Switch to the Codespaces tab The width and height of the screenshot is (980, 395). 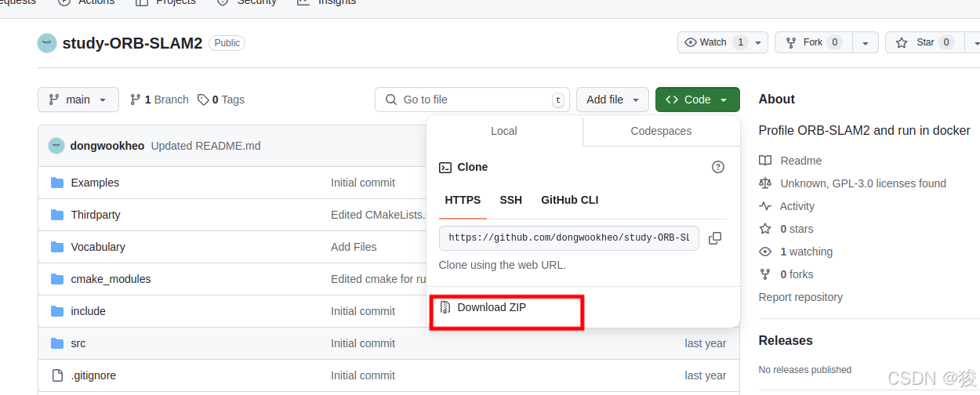point(661,131)
